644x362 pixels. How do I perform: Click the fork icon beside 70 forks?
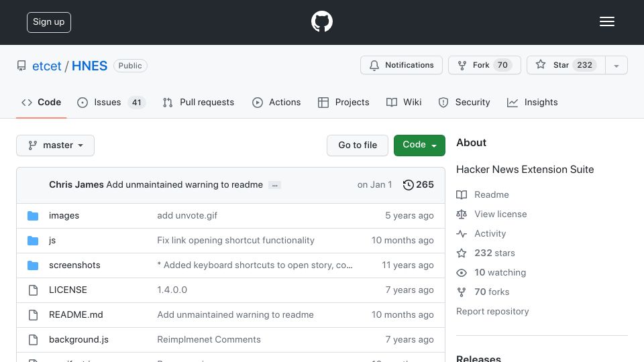[x=462, y=292]
